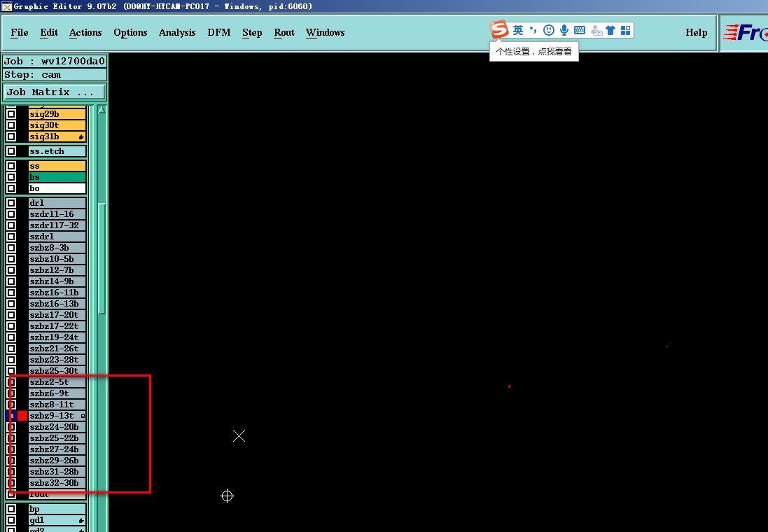768x532 pixels.
Task: Click the Sogou personalization tooltip
Action: tap(534, 51)
